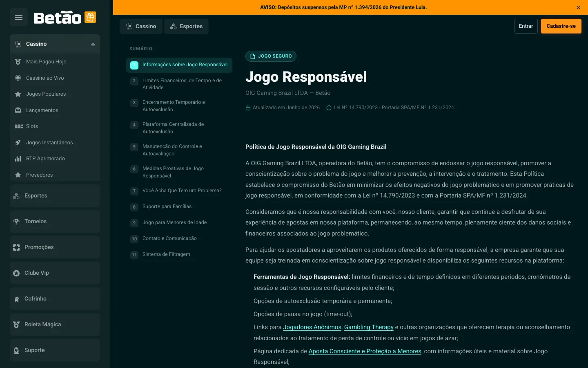Open the Gambling Therapy link
This screenshot has height=368, width=588.
(x=369, y=327)
